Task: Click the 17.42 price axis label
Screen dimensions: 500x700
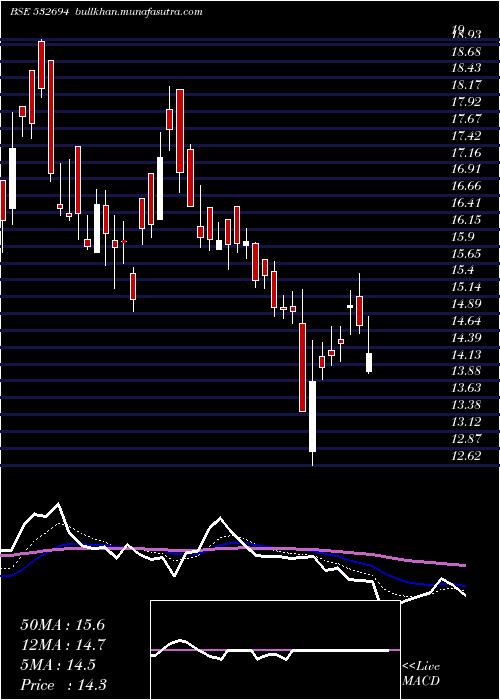Action: 466,136
